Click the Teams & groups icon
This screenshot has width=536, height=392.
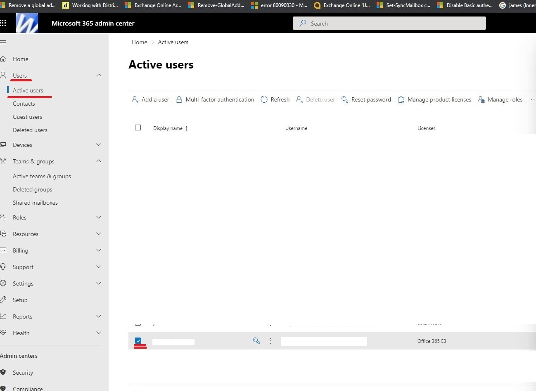point(3,161)
